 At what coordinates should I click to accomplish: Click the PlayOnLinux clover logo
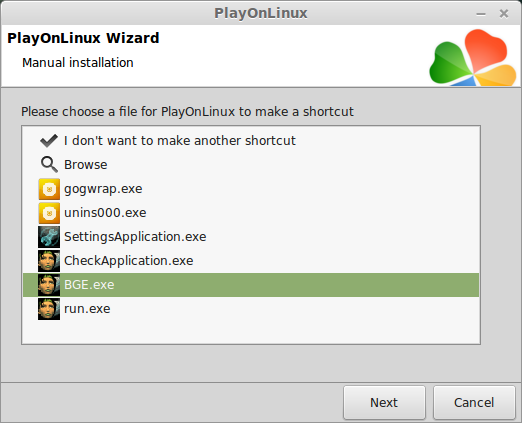click(x=473, y=58)
